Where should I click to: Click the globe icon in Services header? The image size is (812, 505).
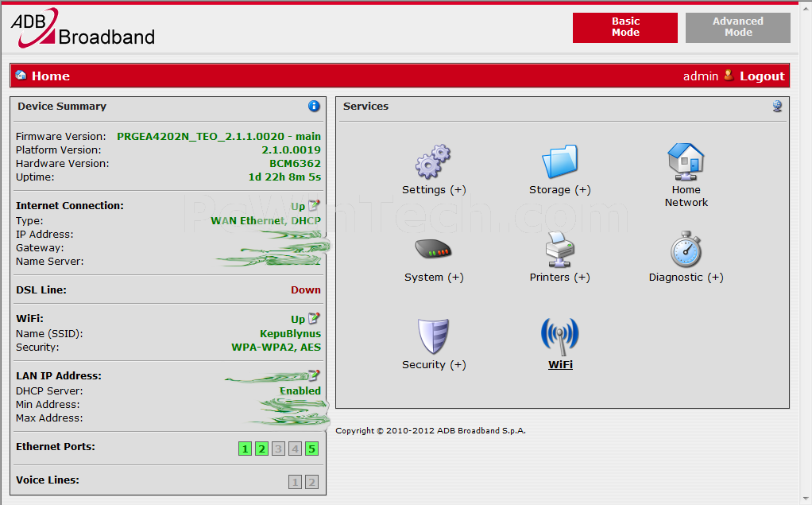pyautogui.click(x=777, y=106)
